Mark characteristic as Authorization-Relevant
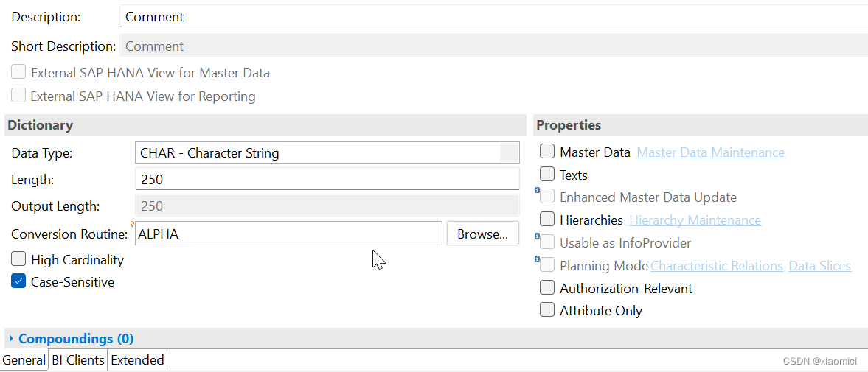 pyautogui.click(x=547, y=287)
